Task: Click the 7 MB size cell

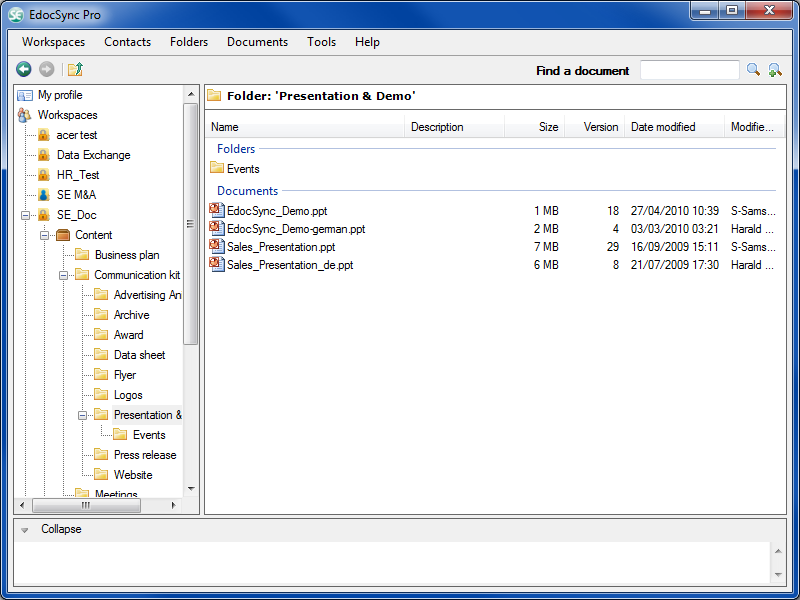Action: [546, 247]
